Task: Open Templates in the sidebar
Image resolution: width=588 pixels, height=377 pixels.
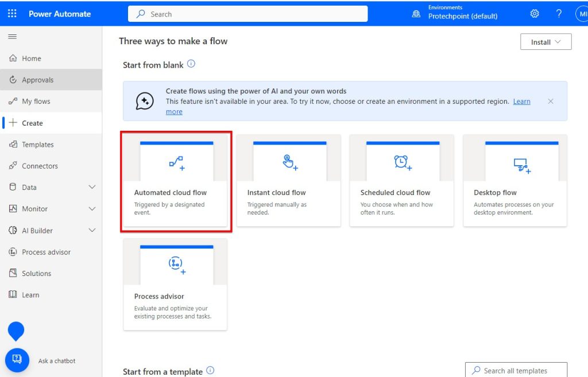Action: pos(51,144)
